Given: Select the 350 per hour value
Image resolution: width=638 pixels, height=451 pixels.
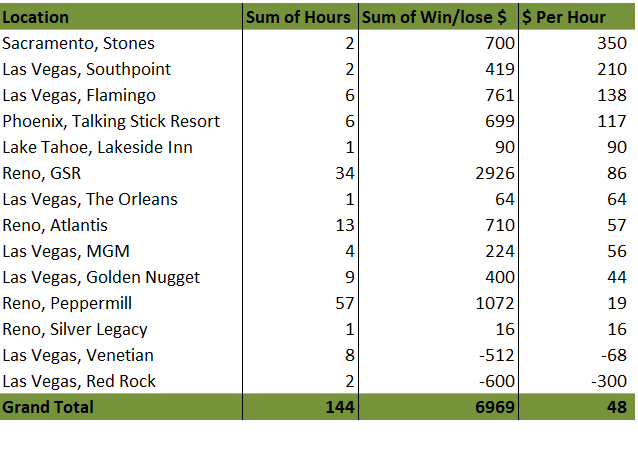Looking at the screenshot, I should click(612, 44).
